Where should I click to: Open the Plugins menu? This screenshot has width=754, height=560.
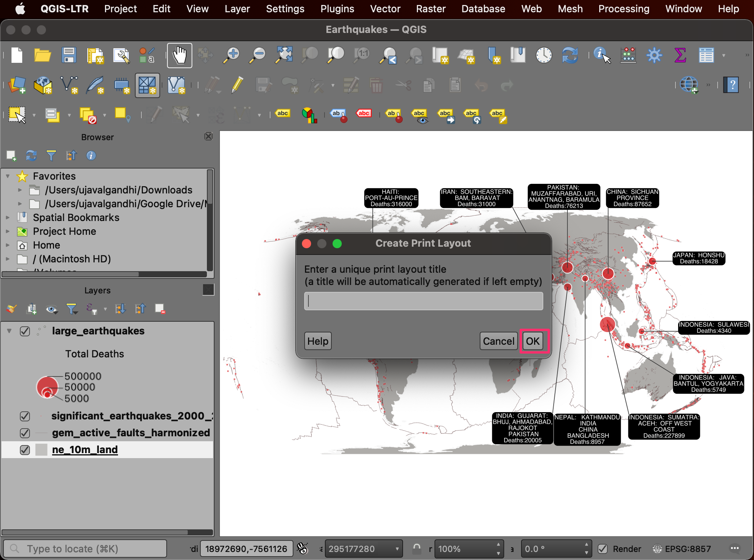coord(337,9)
